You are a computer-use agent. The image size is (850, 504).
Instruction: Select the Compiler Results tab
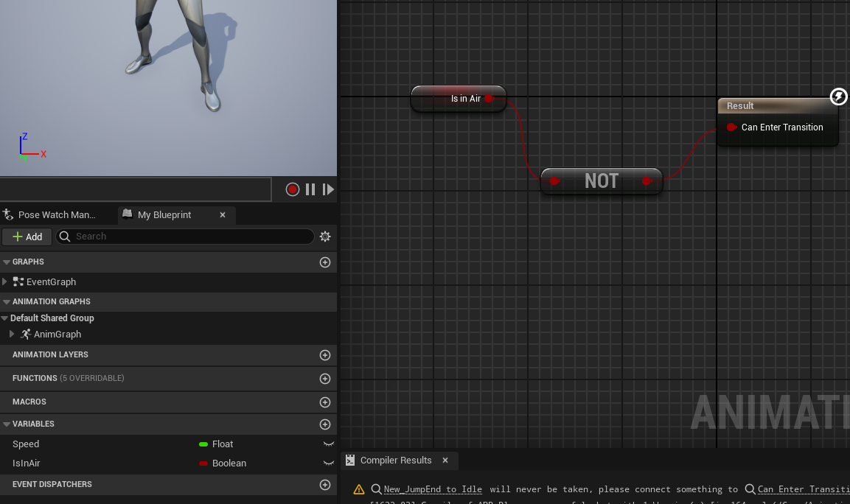click(x=396, y=460)
